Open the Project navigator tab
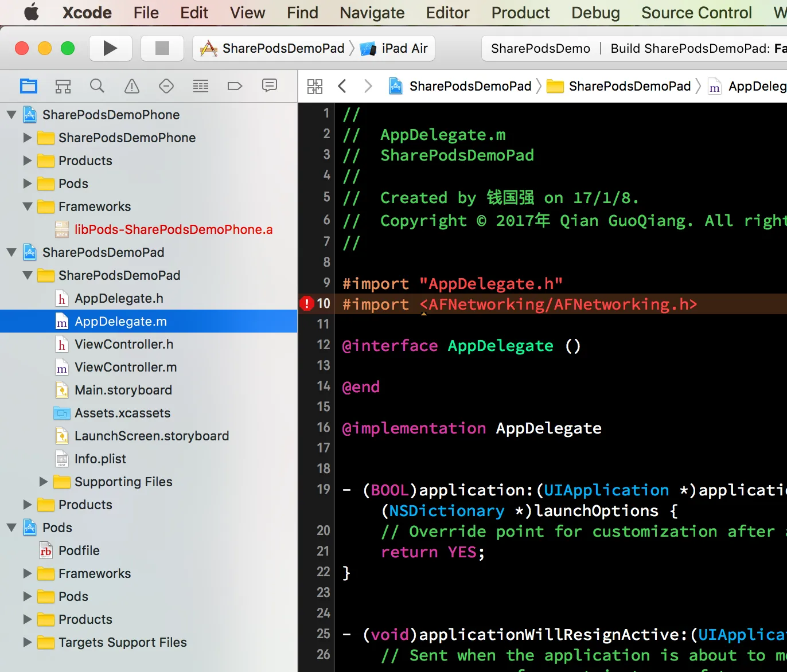 click(x=29, y=87)
